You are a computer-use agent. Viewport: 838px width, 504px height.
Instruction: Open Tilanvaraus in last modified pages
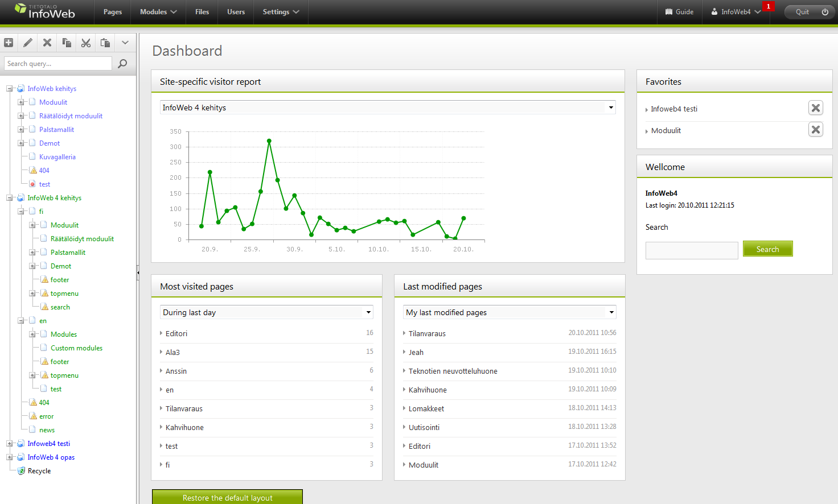pyautogui.click(x=427, y=334)
